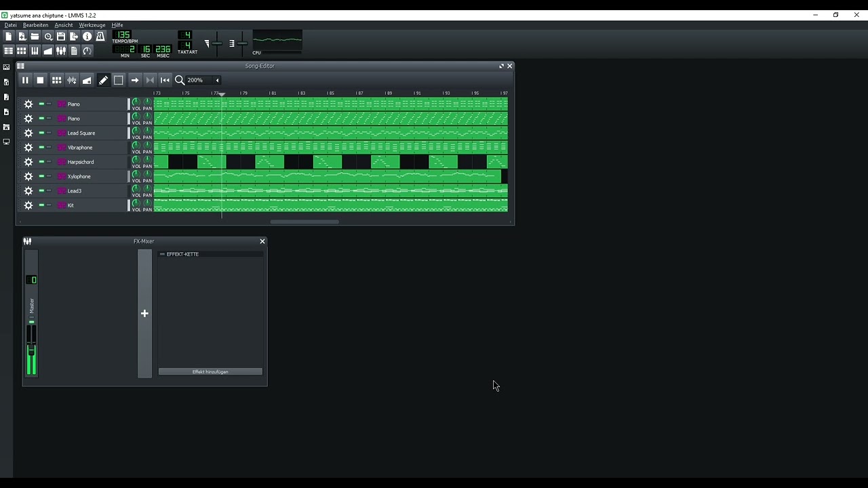Screen dimensions: 868x488
Task: Stop playback in the Song-Editor
Action: coord(40,80)
